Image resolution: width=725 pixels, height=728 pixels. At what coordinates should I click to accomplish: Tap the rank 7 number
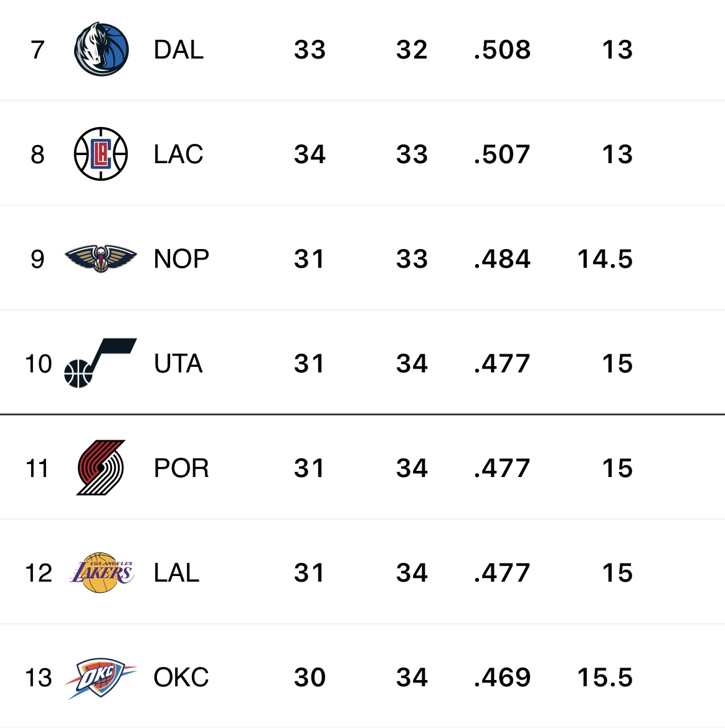[37, 50]
